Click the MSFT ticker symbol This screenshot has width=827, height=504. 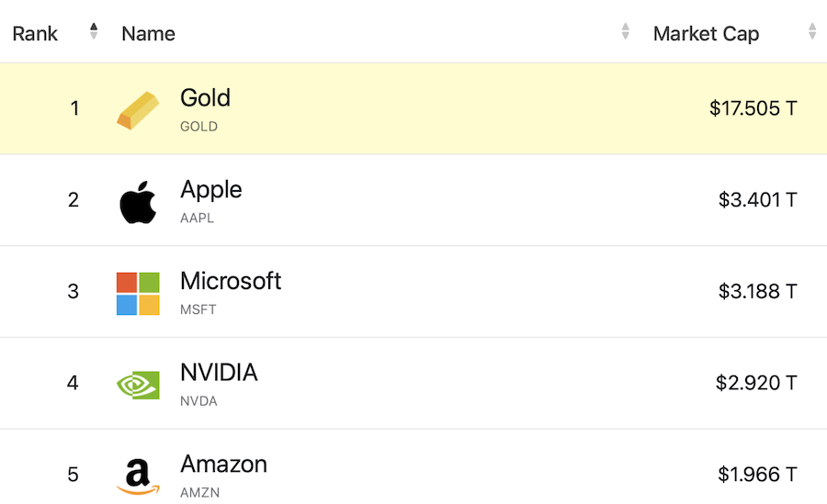198,309
